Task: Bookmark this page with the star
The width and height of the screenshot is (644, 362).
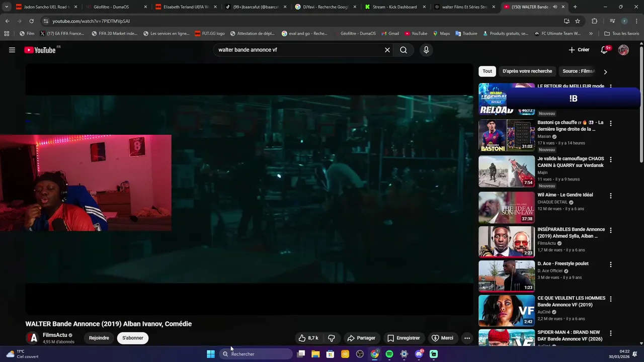Action: click(578, 21)
